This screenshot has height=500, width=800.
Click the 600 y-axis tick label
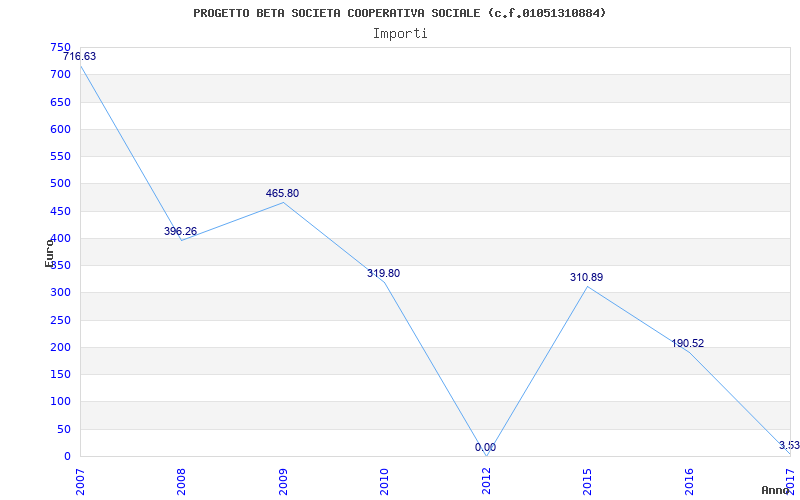[60, 129]
